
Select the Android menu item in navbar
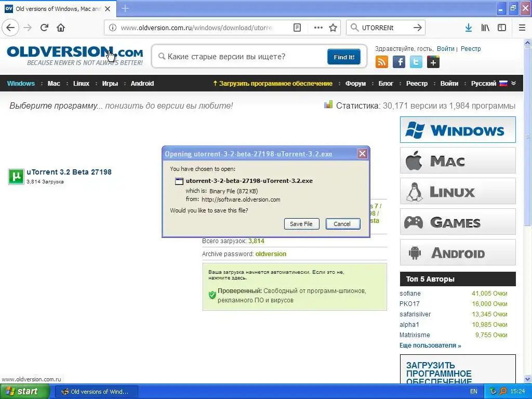(142, 84)
